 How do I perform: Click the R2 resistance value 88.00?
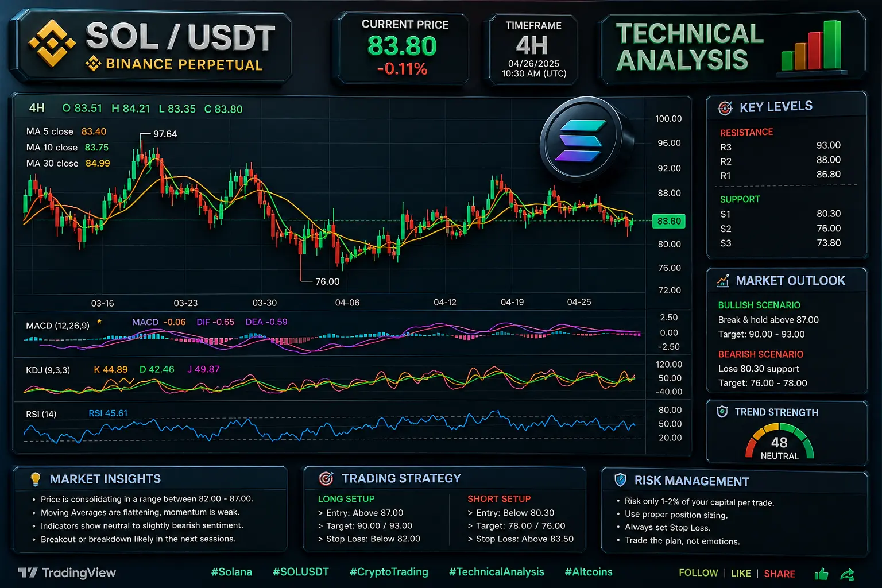coord(828,160)
